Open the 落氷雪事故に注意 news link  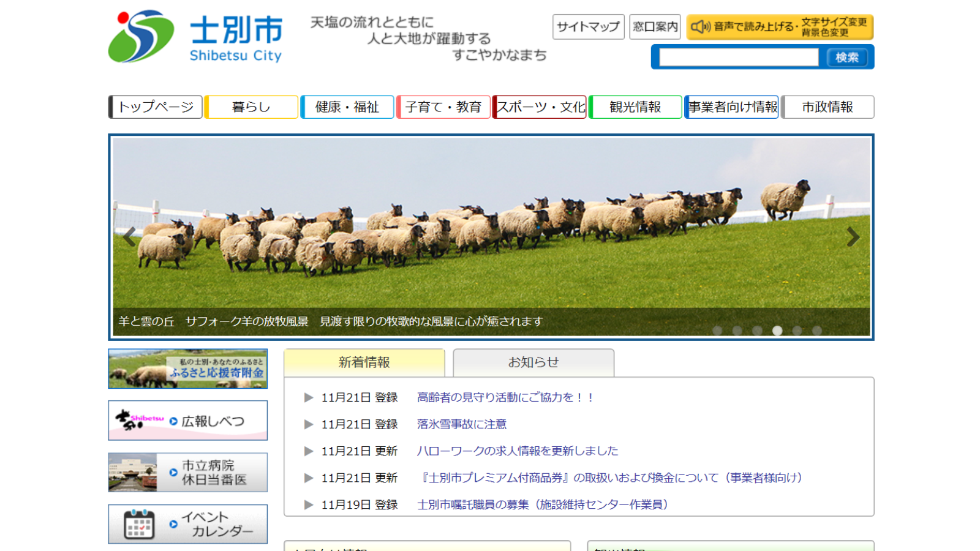pos(461,424)
